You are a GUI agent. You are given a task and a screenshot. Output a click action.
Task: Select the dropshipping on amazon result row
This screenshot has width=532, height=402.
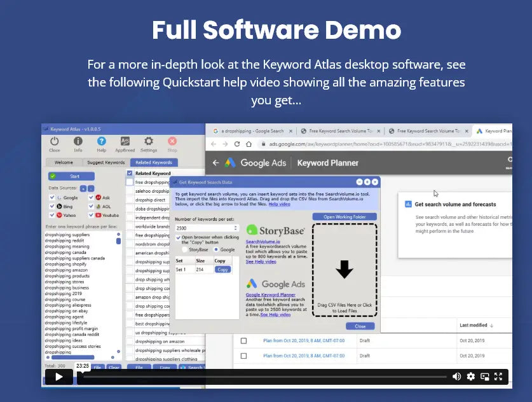coord(166,341)
